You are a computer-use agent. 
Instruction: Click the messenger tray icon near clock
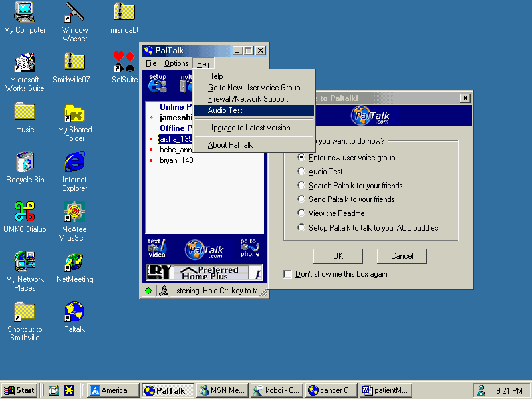click(481, 390)
